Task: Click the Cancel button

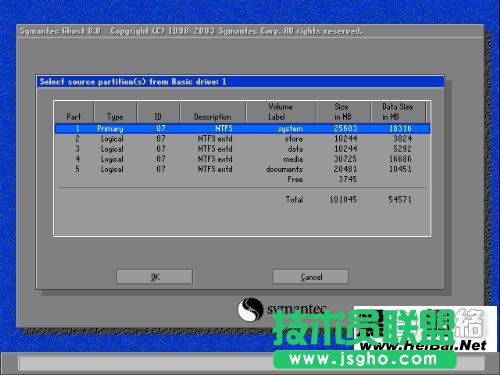Action: [x=311, y=277]
